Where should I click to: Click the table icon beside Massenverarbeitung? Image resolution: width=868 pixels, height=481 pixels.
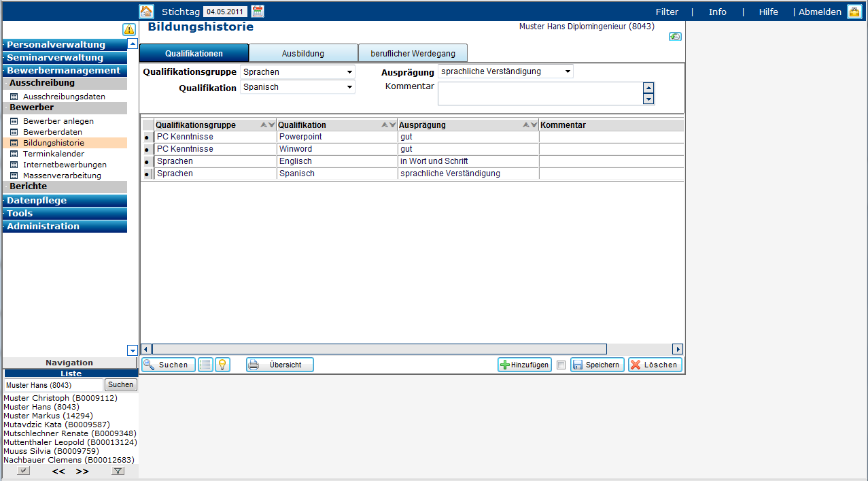click(14, 176)
